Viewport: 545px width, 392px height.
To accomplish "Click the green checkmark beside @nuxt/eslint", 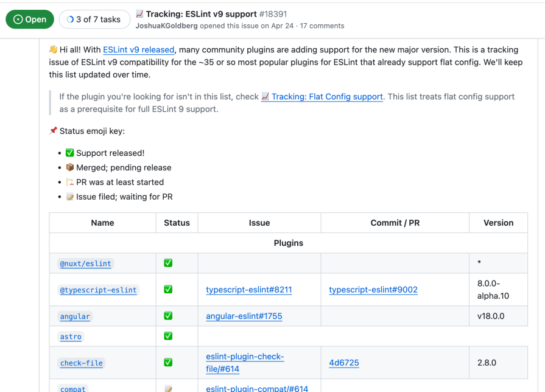I will pyautogui.click(x=167, y=263).
